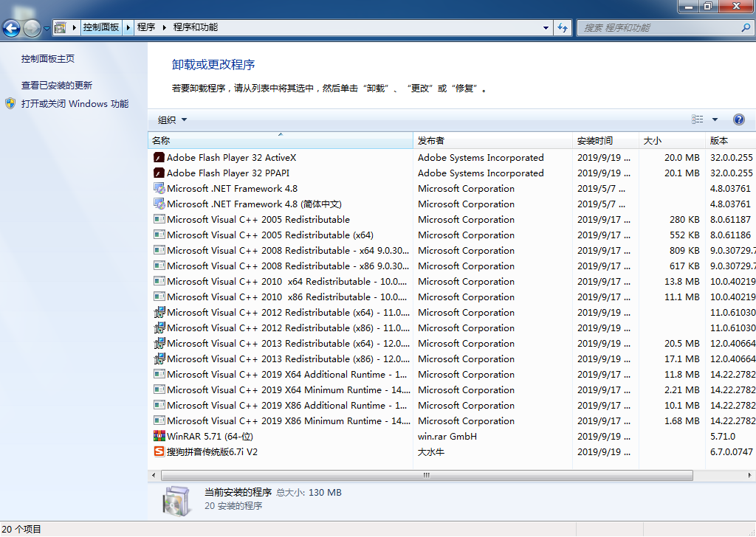Screen dimensions: 756x537
Task: Select Visual C++ 2019 X86 Minimum Runtime icon
Action: [159, 420]
